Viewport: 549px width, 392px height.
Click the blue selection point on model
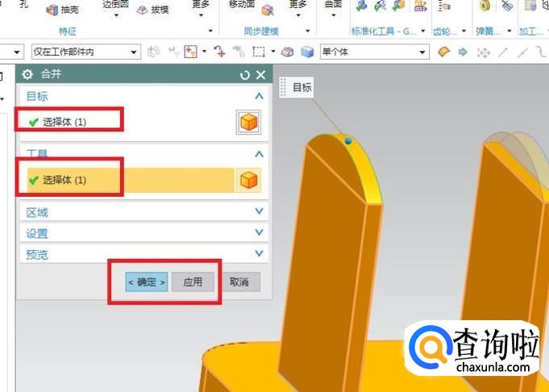click(x=347, y=141)
